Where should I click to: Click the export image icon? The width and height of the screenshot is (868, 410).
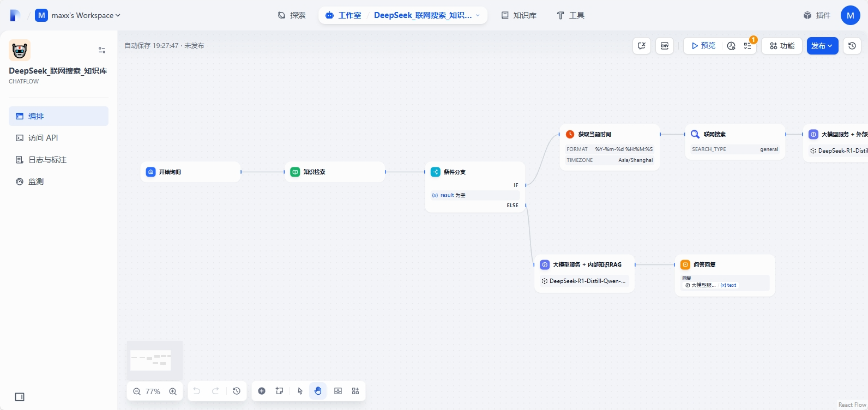tap(338, 391)
